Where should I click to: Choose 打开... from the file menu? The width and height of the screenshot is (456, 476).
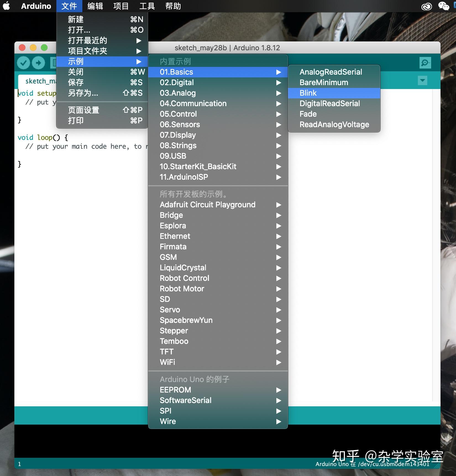click(102, 30)
